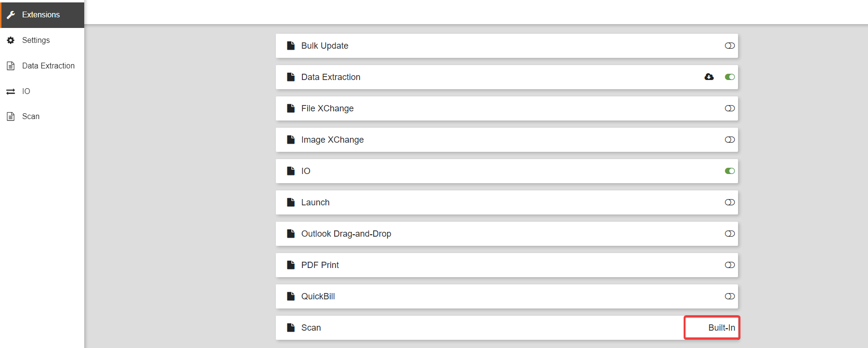Screen dimensions: 868x348
Task: Click the Extensions wrench icon in sidebar
Action: 11,15
